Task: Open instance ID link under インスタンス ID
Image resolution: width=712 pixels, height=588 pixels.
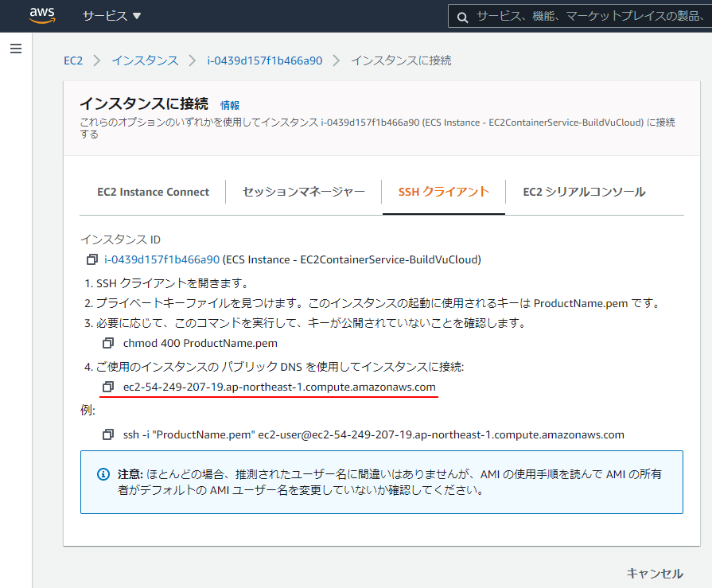Action: point(162,259)
